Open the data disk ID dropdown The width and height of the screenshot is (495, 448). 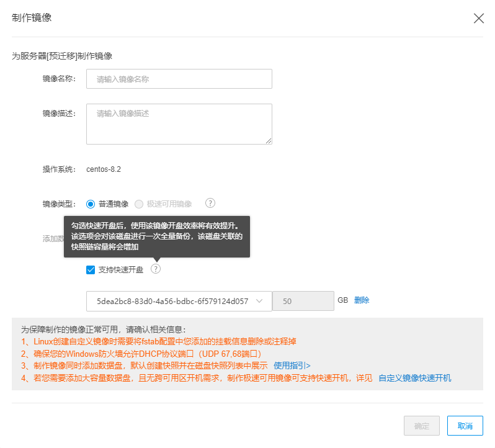(179, 301)
